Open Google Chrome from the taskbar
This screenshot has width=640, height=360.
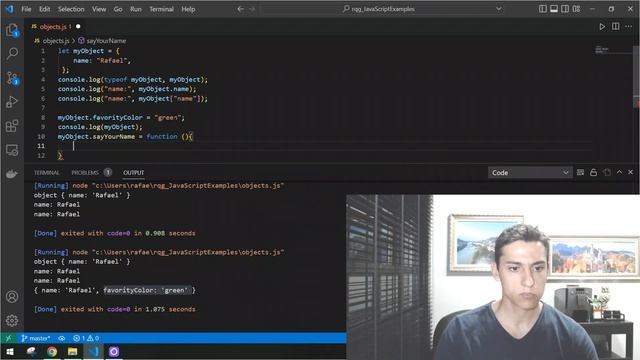click(x=52, y=351)
